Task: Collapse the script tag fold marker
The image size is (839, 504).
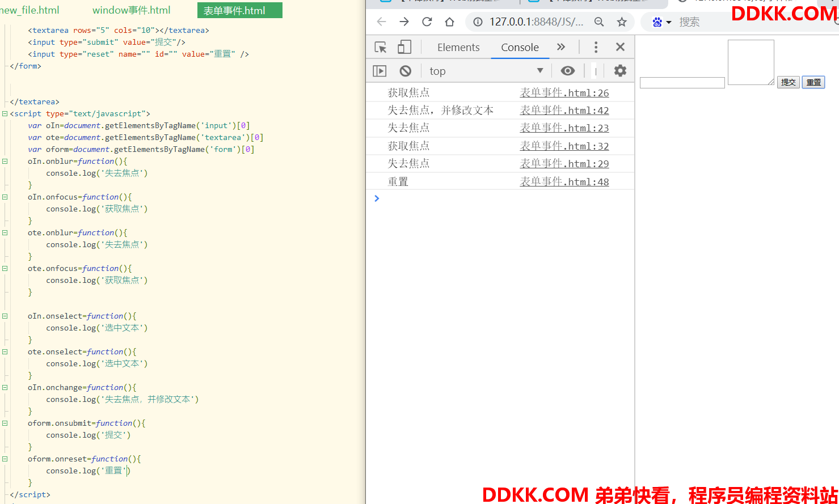Action: 5,113
